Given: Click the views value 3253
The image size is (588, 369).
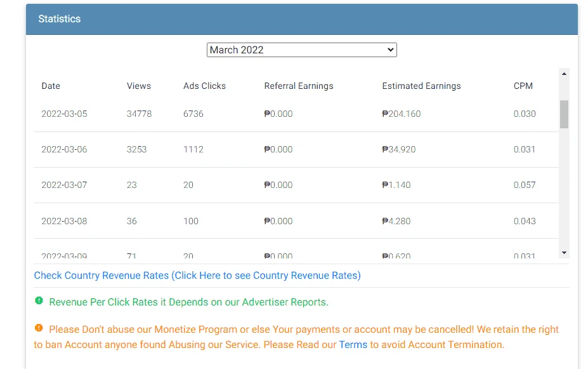Looking at the screenshot, I should [x=136, y=149].
